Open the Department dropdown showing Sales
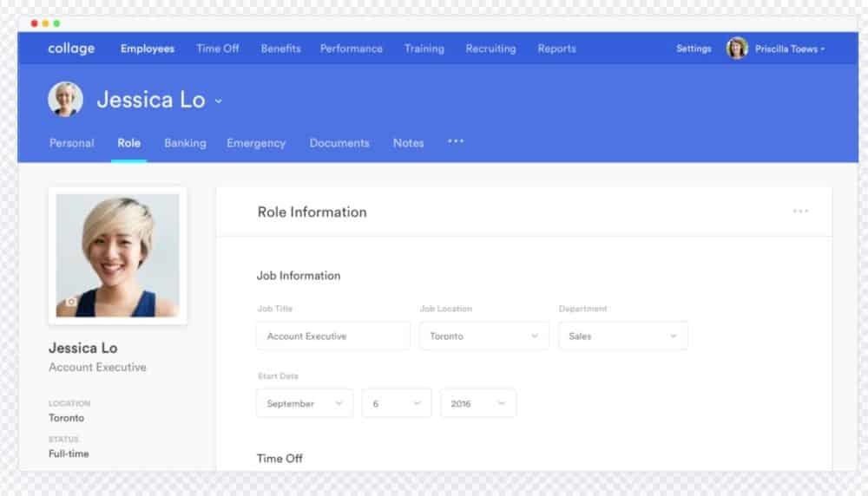The height and width of the screenshot is (496, 868). 622,336
